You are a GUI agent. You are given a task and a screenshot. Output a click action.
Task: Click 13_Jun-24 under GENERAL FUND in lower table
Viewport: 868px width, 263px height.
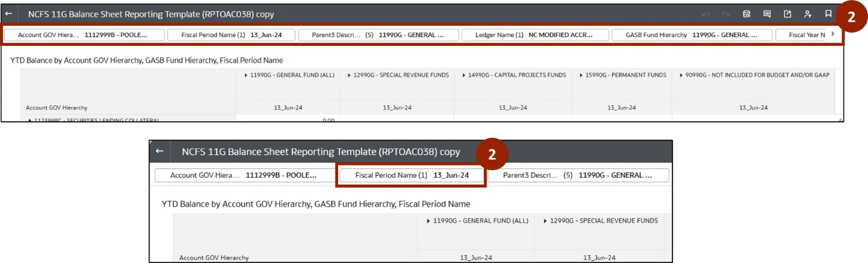click(x=476, y=257)
